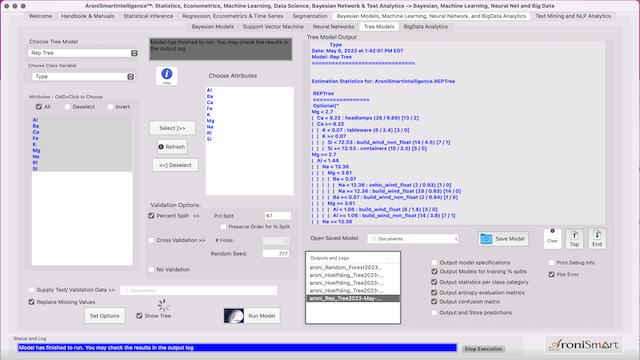Viewport: 640px width, 360px height.
Task: Open the Class Variable Type dropdown
Action: coord(83,77)
